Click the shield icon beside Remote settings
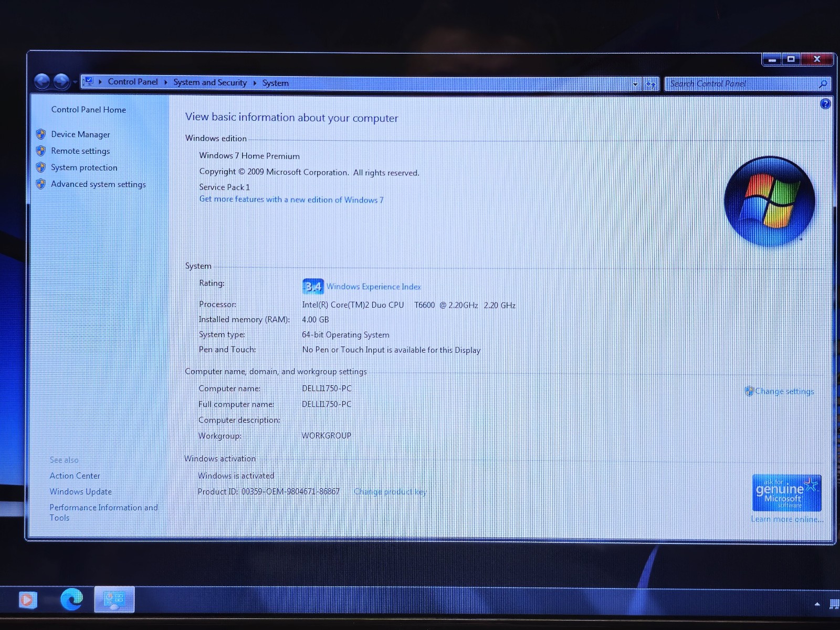The width and height of the screenshot is (840, 630). tap(41, 151)
